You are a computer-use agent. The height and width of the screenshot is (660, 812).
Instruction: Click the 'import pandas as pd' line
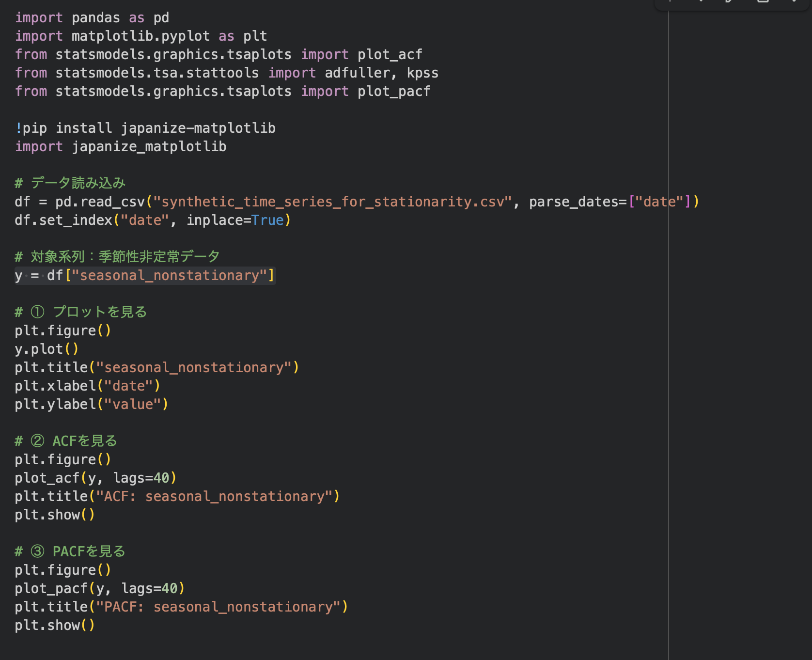coord(92,18)
